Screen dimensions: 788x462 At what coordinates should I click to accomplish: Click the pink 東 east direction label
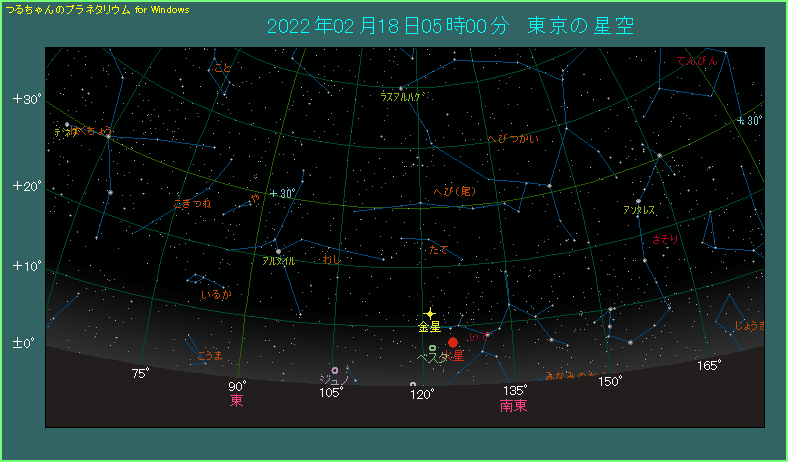click(x=237, y=402)
